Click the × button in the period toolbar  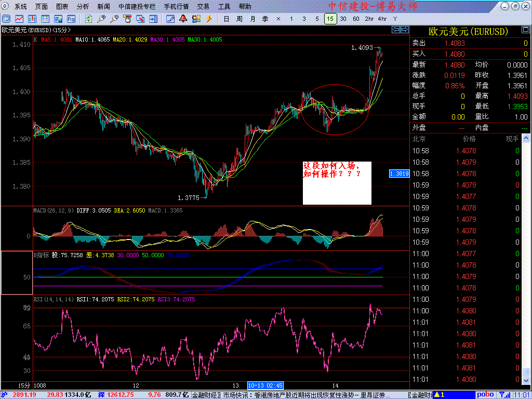(278, 19)
